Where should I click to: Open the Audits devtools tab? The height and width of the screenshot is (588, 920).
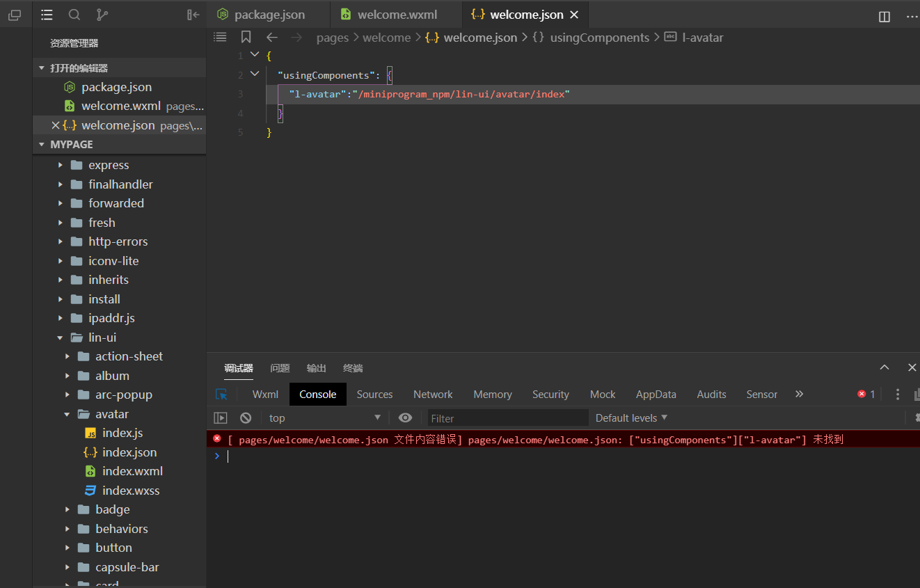click(711, 394)
